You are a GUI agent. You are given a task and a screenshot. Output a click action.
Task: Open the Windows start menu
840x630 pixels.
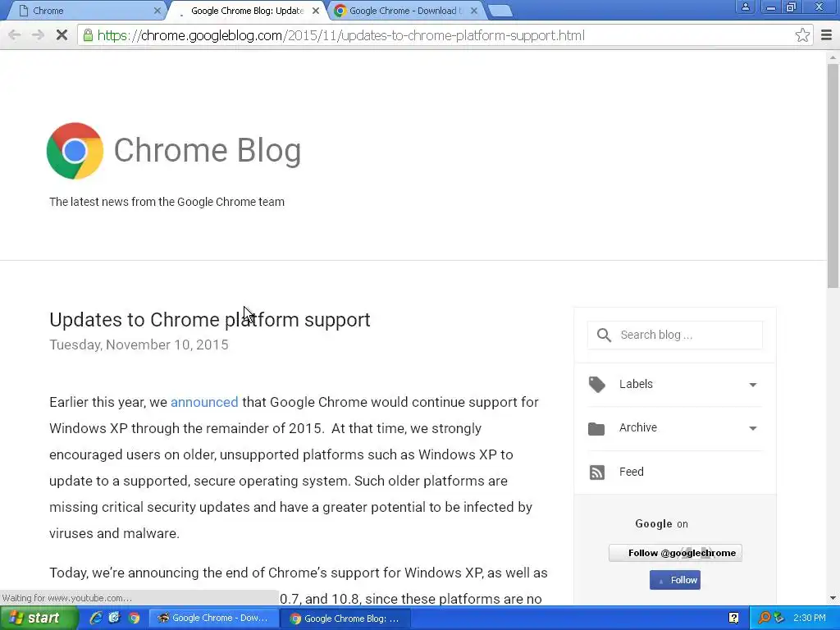(39, 619)
